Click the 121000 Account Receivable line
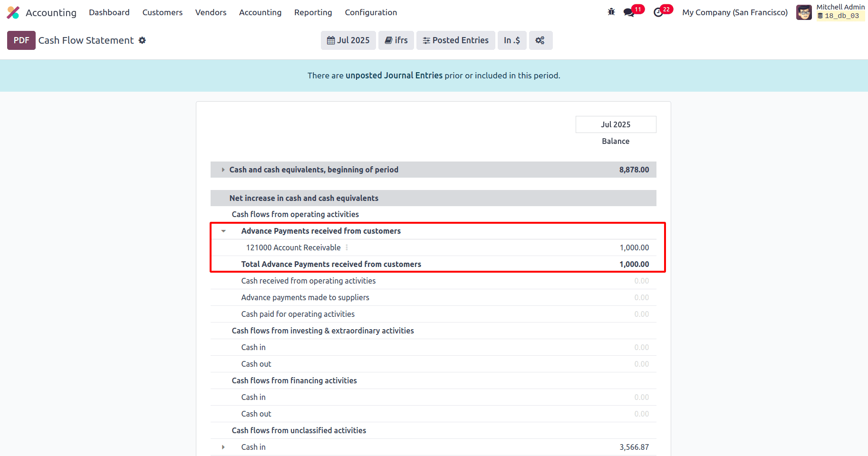This screenshot has width=868, height=456. [293, 247]
